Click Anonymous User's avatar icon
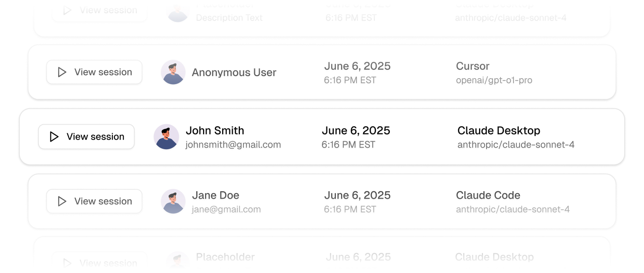Screen dimensions: 644x273 [173, 72]
